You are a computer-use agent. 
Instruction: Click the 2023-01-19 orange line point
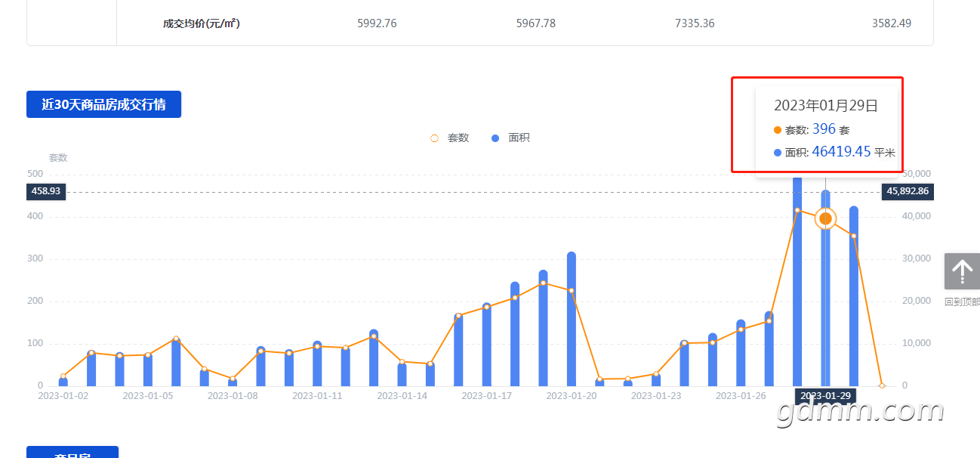pos(543,283)
